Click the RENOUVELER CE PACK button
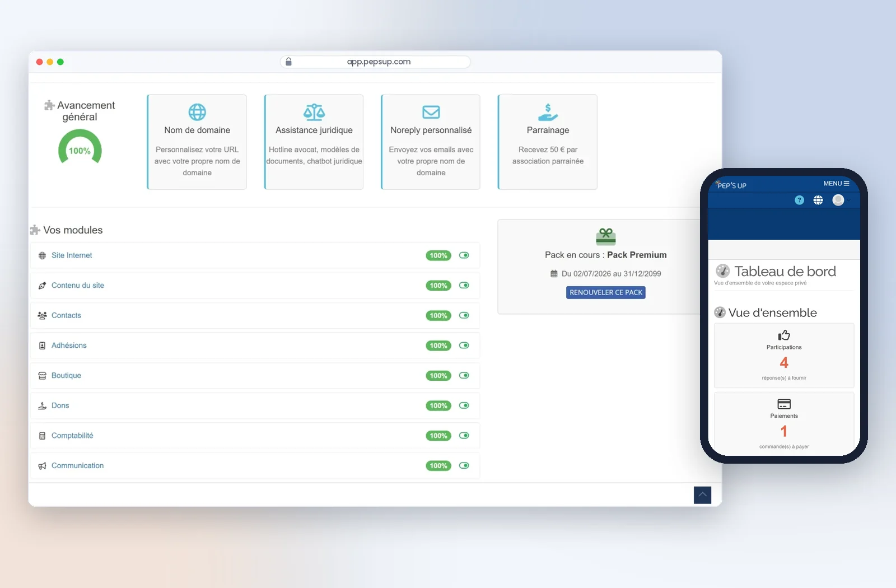The width and height of the screenshot is (896, 588). [x=606, y=292]
